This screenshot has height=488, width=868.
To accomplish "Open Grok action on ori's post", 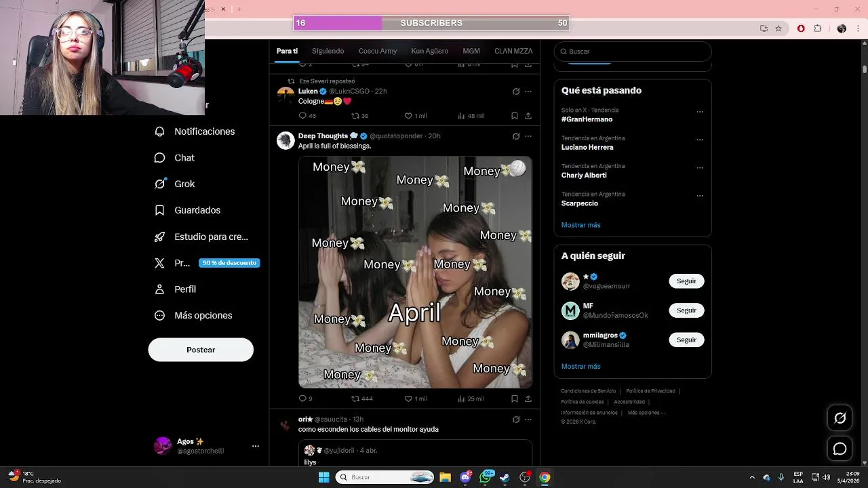I will pyautogui.click(x=516, y=420).
